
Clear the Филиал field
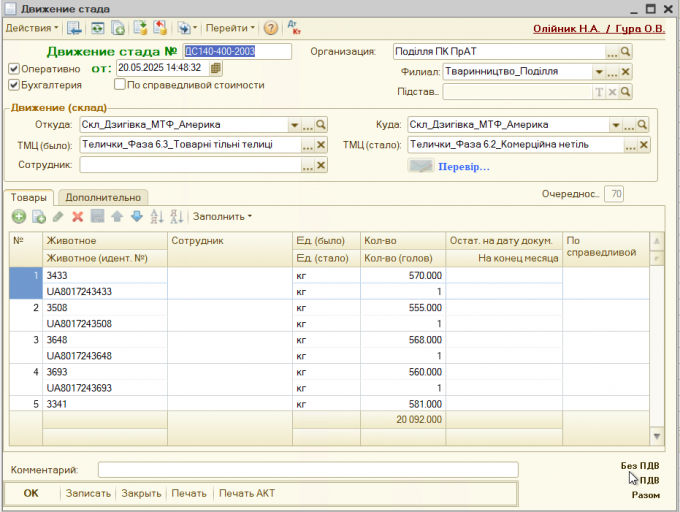click(x=625, y=72)
